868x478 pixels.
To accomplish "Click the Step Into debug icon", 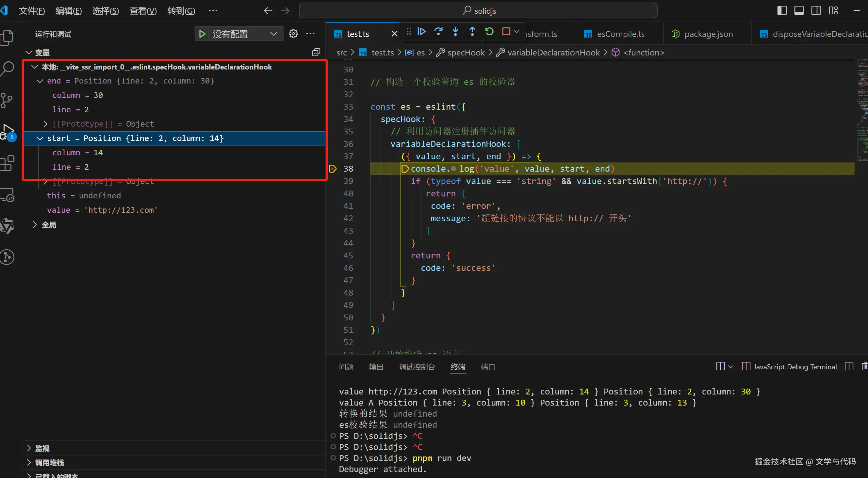I will 455,32.
